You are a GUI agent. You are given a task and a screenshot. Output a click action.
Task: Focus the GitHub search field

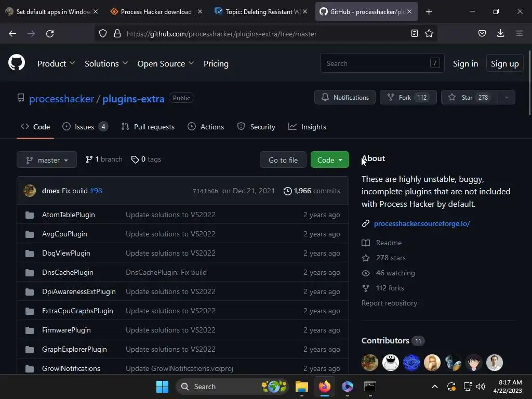pyautogui.click(x=382, y=63)
